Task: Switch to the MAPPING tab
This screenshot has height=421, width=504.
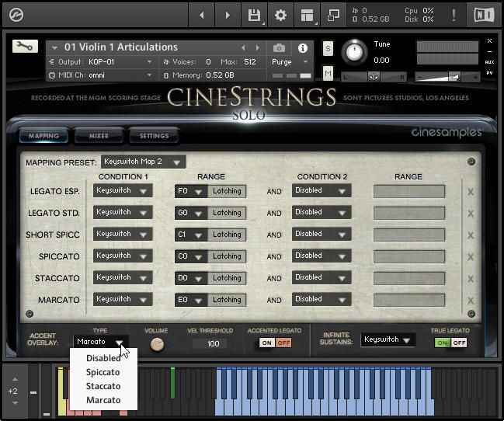Action: tap(43, 136)
